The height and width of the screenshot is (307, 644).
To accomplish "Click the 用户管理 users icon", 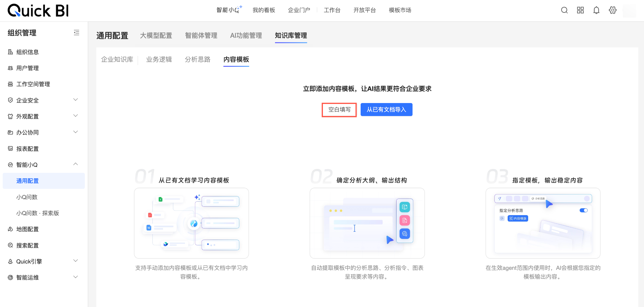I will [x=10, y=68].
